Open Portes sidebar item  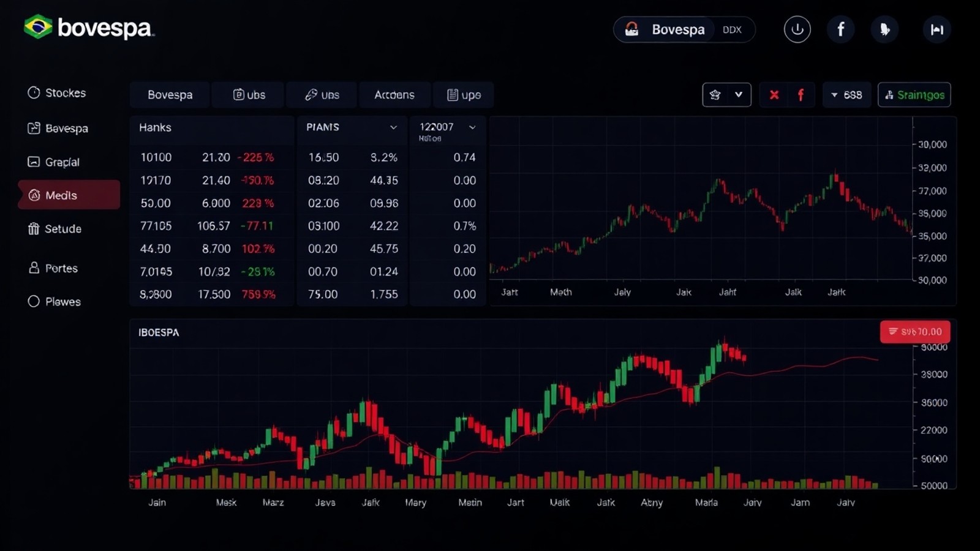point(53,268)
